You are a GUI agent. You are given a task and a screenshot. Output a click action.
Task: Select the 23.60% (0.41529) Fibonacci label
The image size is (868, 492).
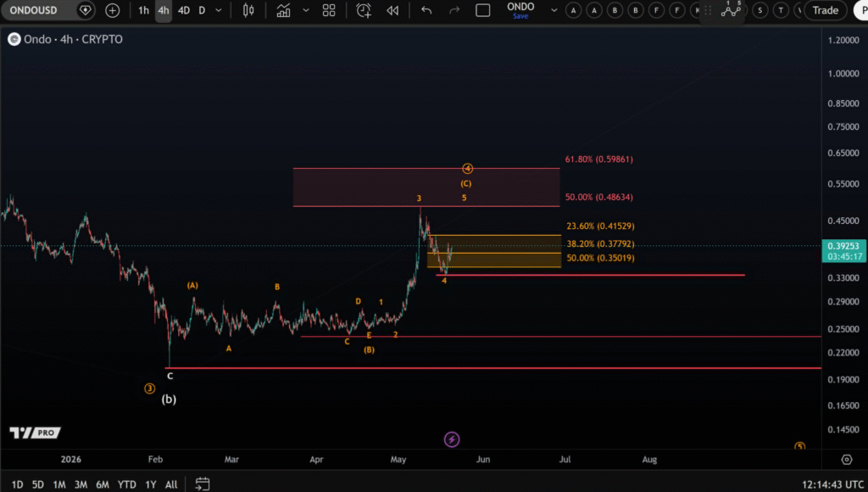601,226
